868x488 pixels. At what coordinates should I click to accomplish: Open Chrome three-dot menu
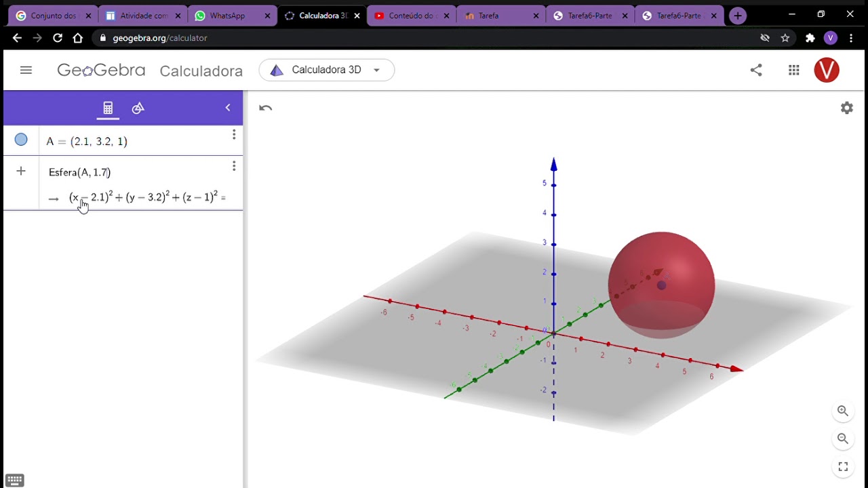pyautogui.click(x=851, y=38)
